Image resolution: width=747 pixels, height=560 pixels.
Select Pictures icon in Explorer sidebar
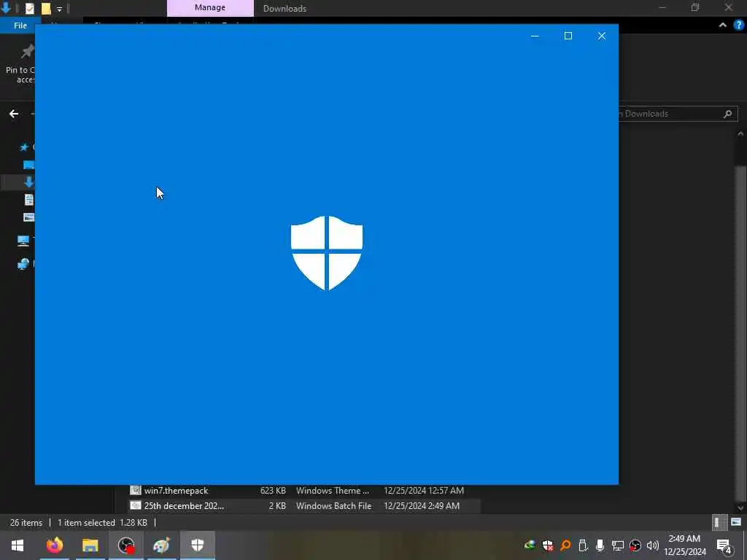click(x=29, y=217)
